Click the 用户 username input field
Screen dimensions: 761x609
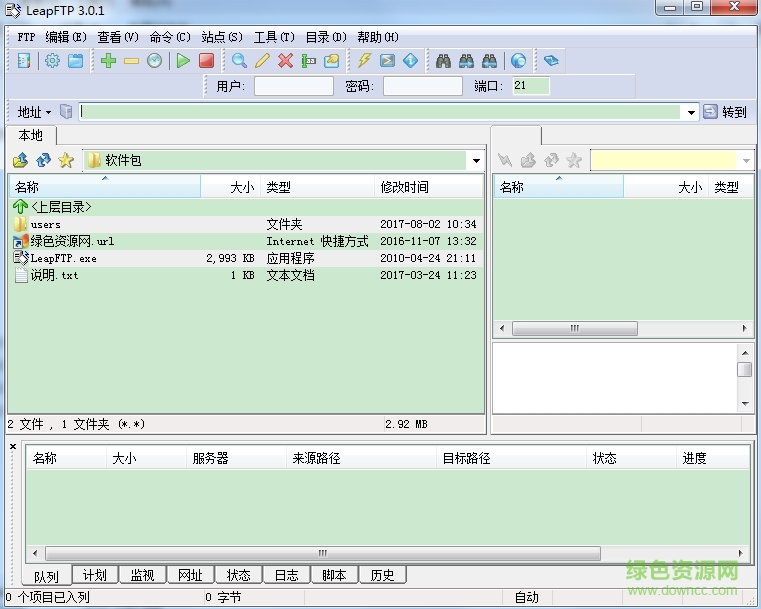click(293, 86)
